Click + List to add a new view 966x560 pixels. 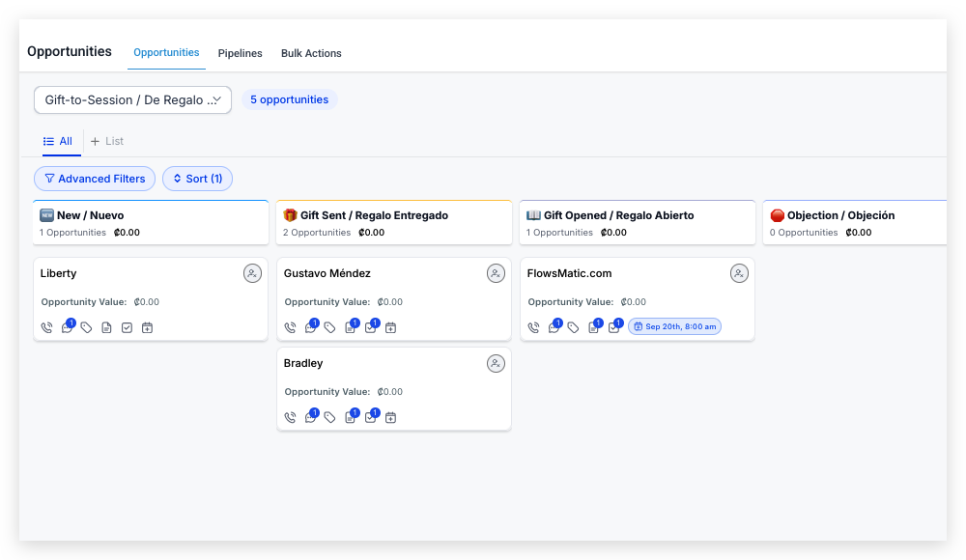pyautogui.click(x=106, y=141)
